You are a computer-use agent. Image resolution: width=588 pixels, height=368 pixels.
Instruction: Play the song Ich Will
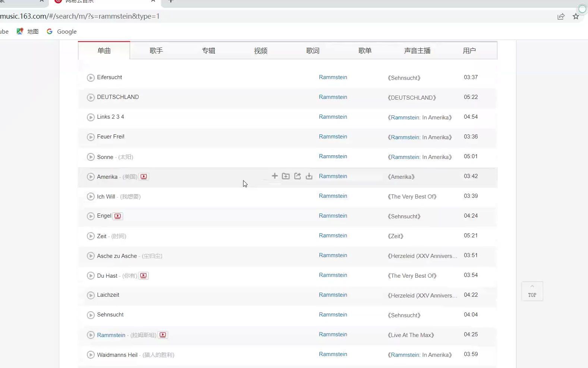pyautogui.click(x=91, y=196)
